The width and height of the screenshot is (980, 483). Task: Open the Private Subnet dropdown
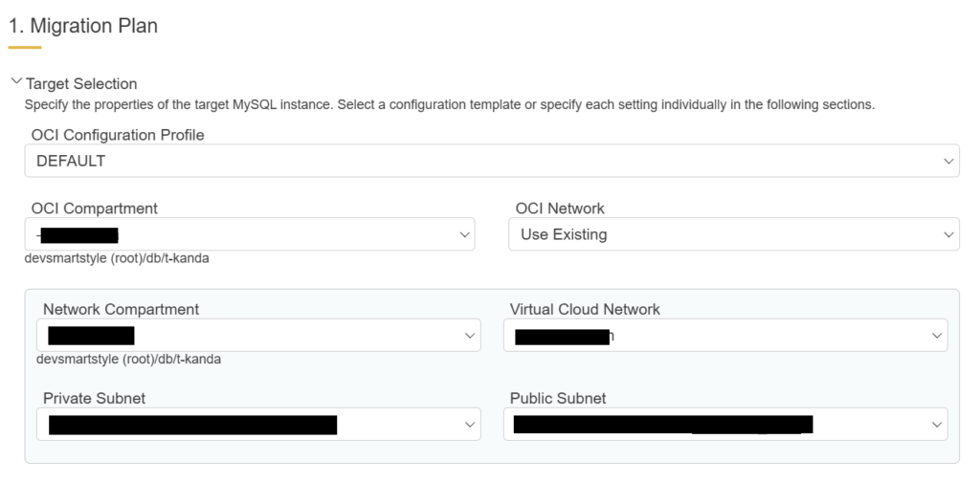tap(258, 425)
